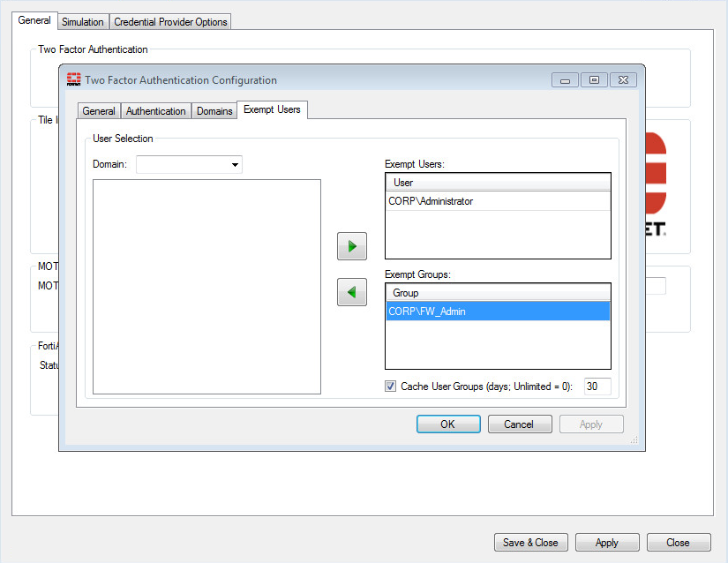Open the Domain dropdown list

235,164
